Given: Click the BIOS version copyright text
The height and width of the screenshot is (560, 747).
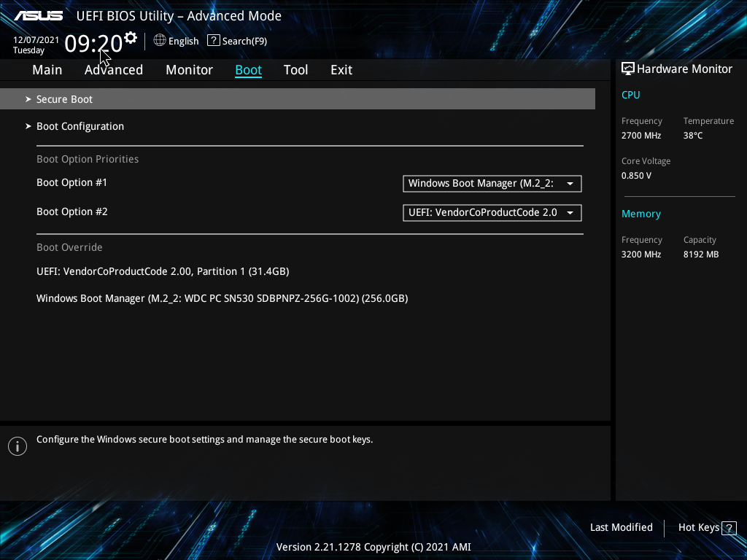Looking at the screenshot, I should pos(373,547).
